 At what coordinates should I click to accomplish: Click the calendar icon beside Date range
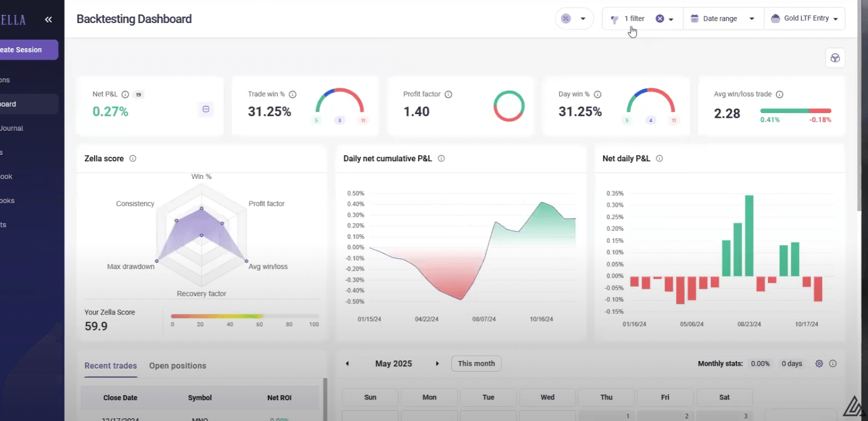(695, 19)
